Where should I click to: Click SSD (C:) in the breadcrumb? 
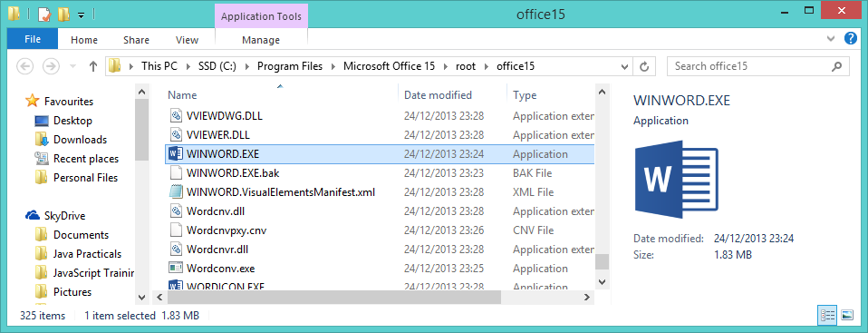217,66
